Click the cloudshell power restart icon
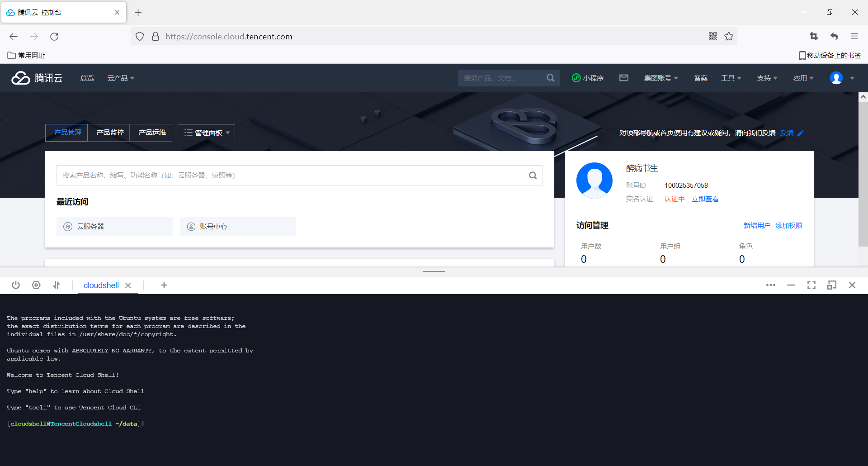This screenshot has width=868, height=466. tap(16, 285)
